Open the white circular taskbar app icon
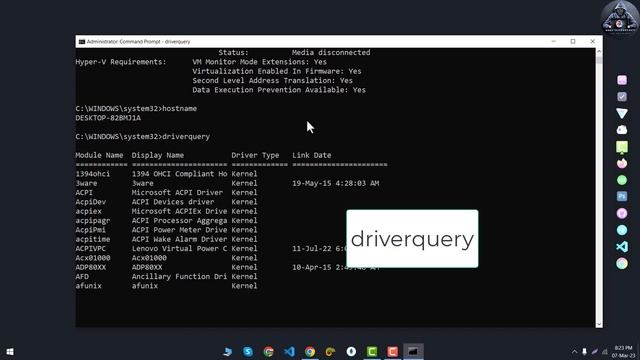 click(x=351, y=351)
